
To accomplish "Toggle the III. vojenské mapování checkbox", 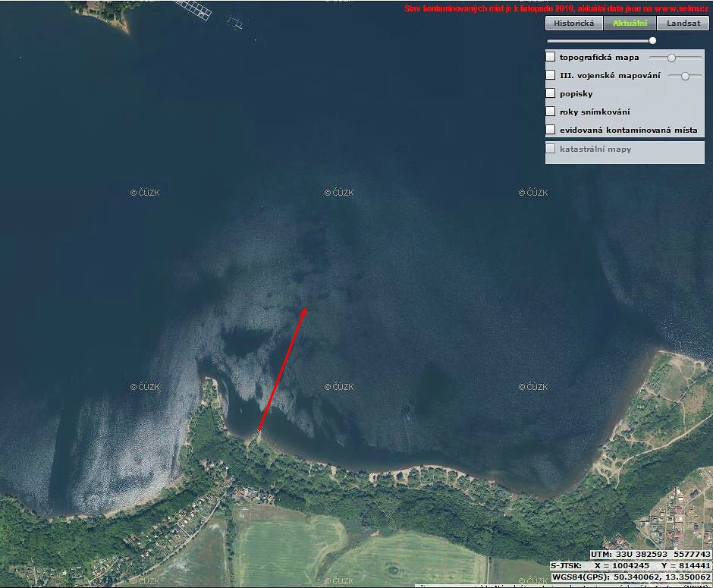I will tap(551, 75).
